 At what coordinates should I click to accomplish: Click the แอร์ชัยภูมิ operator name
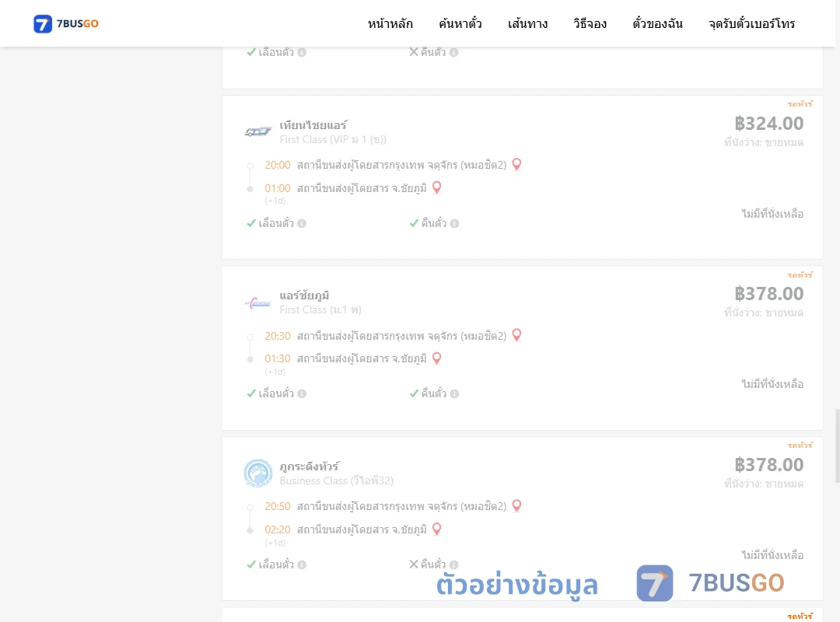point(304,295)
